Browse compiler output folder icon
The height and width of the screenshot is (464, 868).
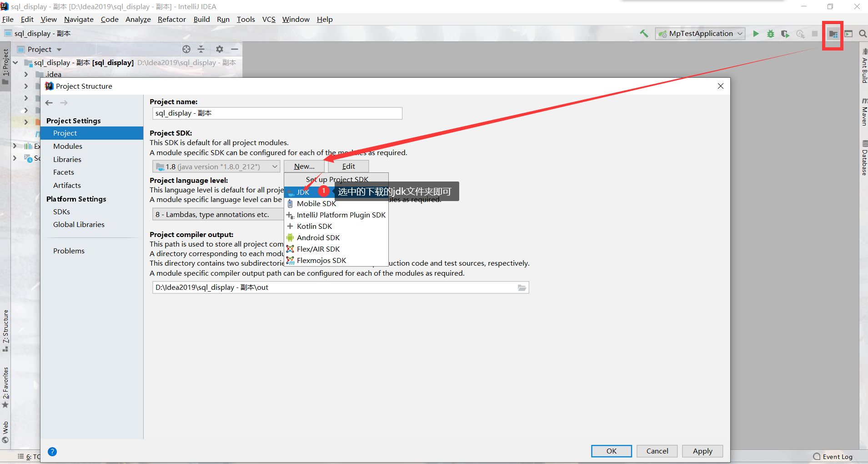(x=522, y=287)
